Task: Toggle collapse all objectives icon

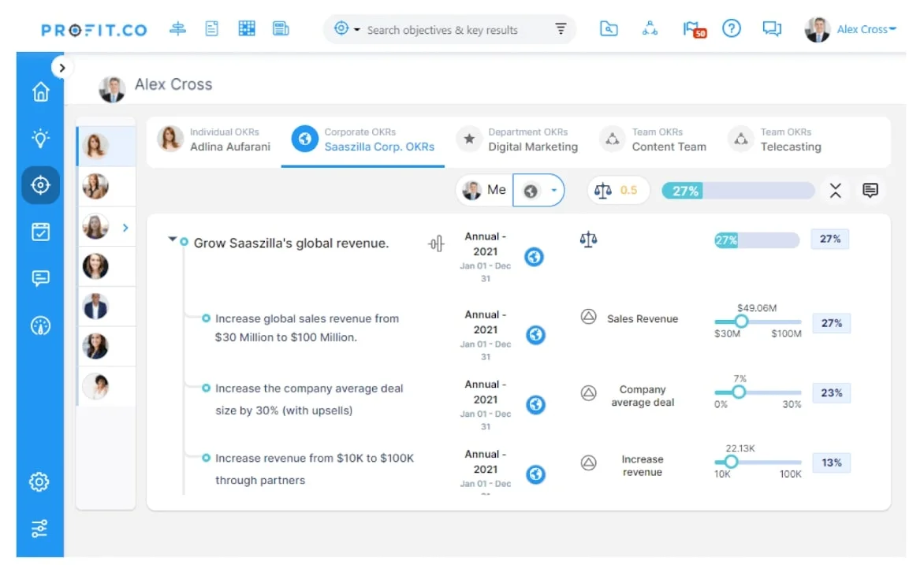Action: pos(835,190)
